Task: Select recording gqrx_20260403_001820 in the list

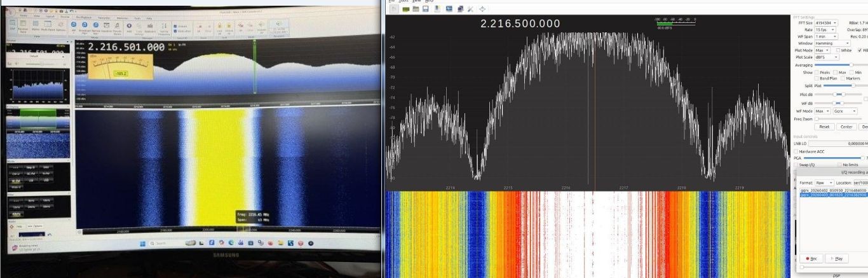Action: click(834, 195)
